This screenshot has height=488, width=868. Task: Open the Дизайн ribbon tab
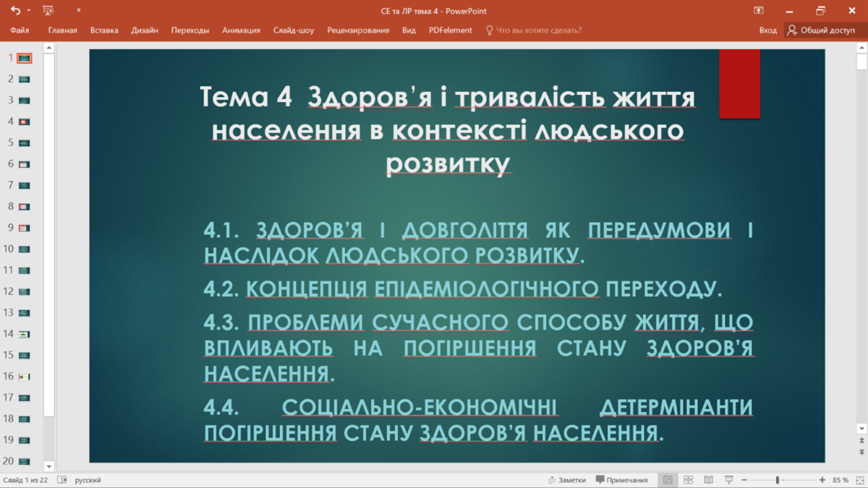[x=145, y=30]
